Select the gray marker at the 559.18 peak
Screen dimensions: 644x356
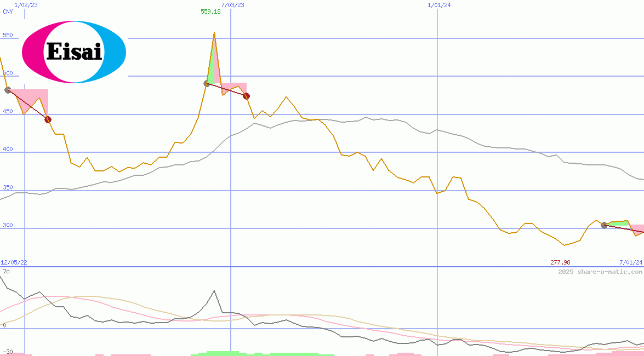pos(207,83)
